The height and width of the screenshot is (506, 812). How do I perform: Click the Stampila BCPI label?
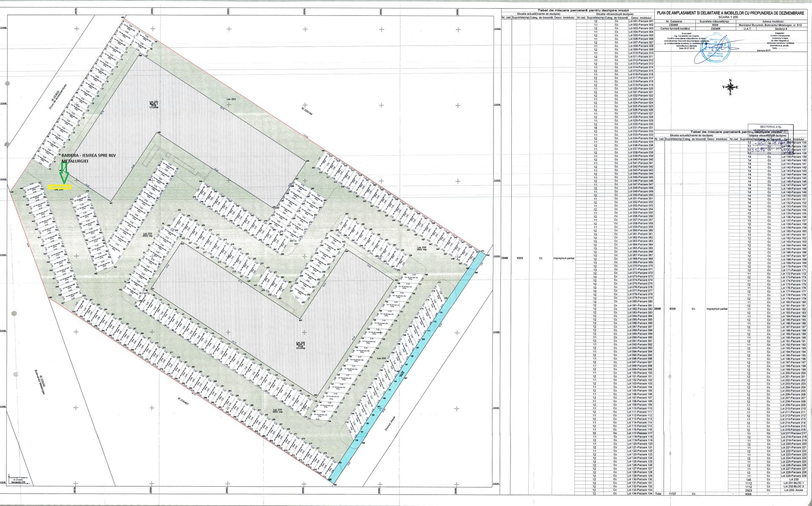764,50
